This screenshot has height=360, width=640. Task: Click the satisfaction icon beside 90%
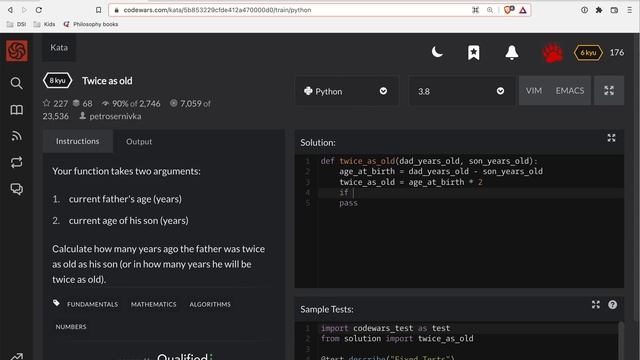point(105,104)
